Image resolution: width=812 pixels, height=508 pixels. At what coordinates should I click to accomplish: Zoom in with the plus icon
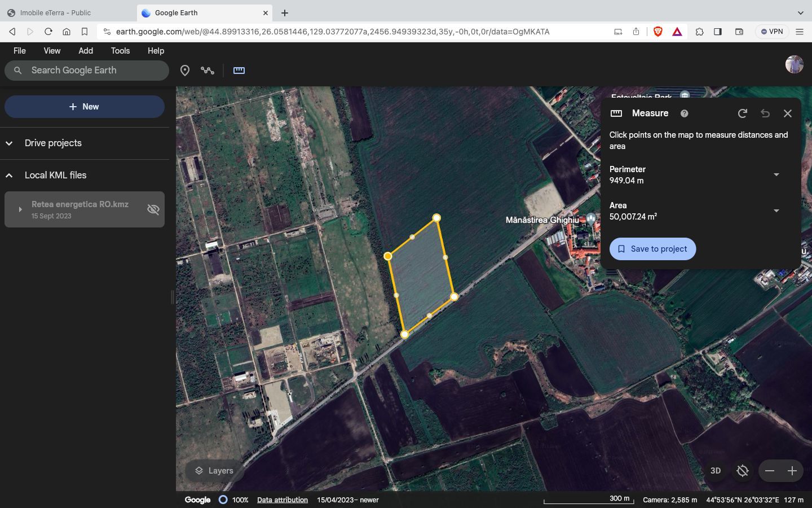pos(792,471)
